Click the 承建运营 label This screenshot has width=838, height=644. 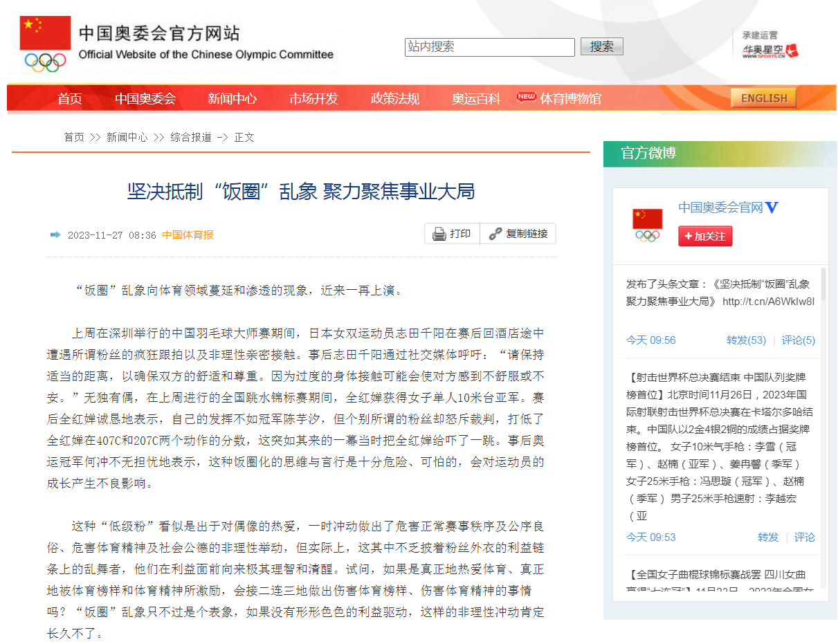pos(760,35)
